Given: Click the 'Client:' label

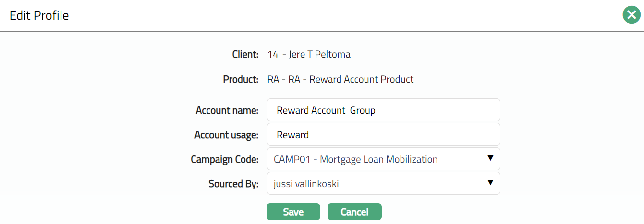Looking at the screenshot, I should [245, 54].
